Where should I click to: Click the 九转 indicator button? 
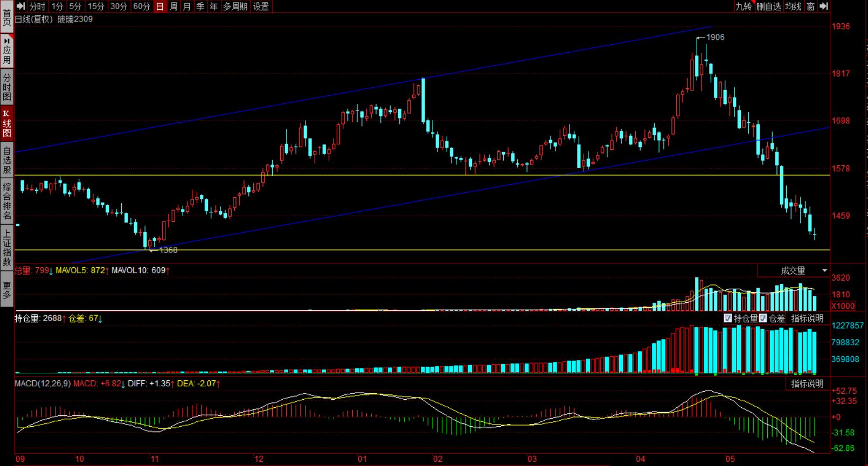(744, 6)
